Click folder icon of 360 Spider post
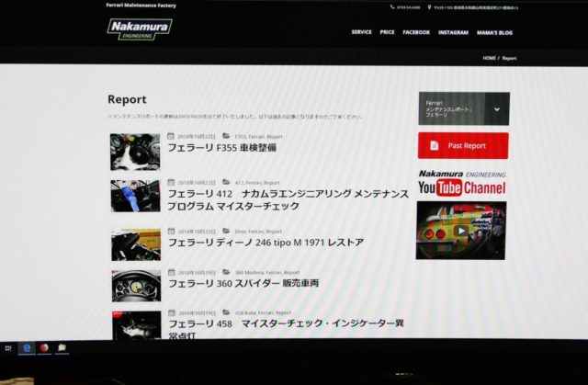Image resolution: width=588 pixels, height=385 pixels. (226, 272)
